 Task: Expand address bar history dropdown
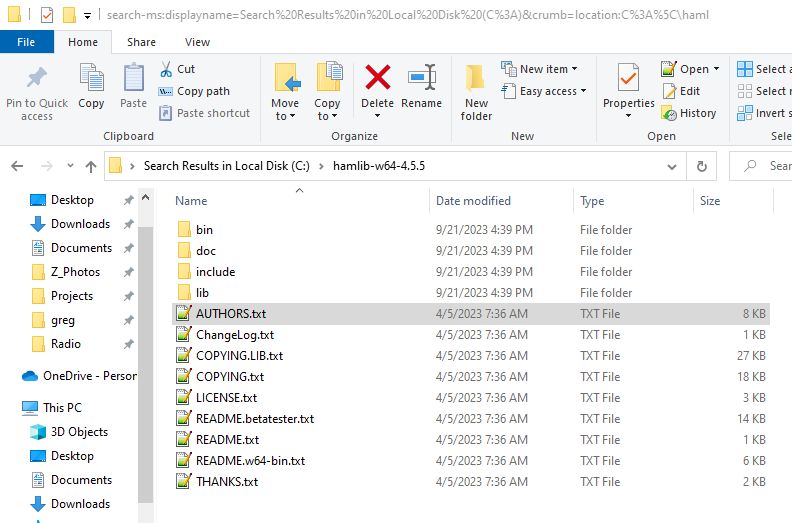(x=671, y=166)
